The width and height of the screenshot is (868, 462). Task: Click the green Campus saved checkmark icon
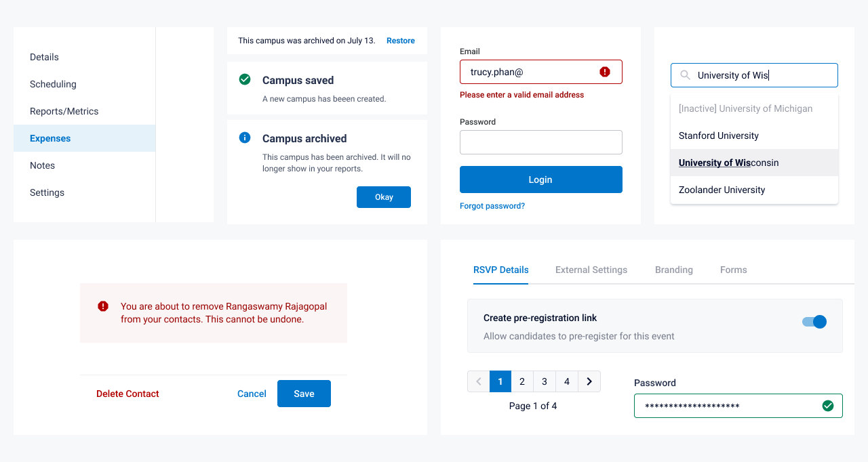point(245,79)
